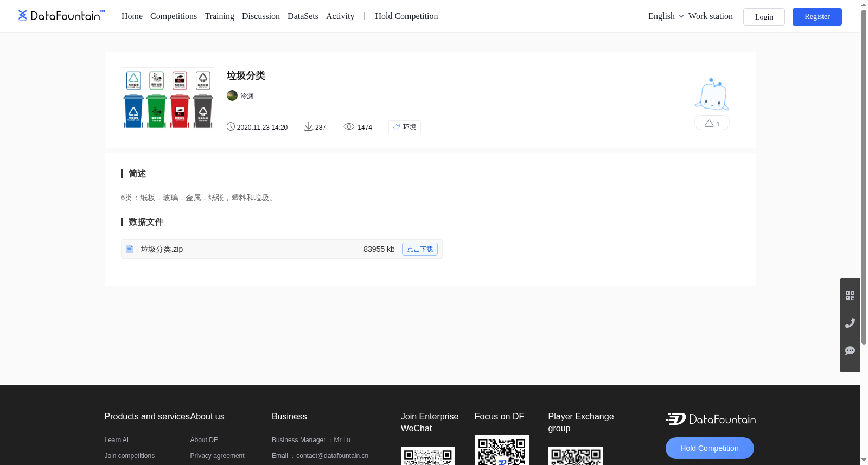868x465 pixels.
Task: Click the Join Enterprise WeChat QR code
Action: click(428, 456)
